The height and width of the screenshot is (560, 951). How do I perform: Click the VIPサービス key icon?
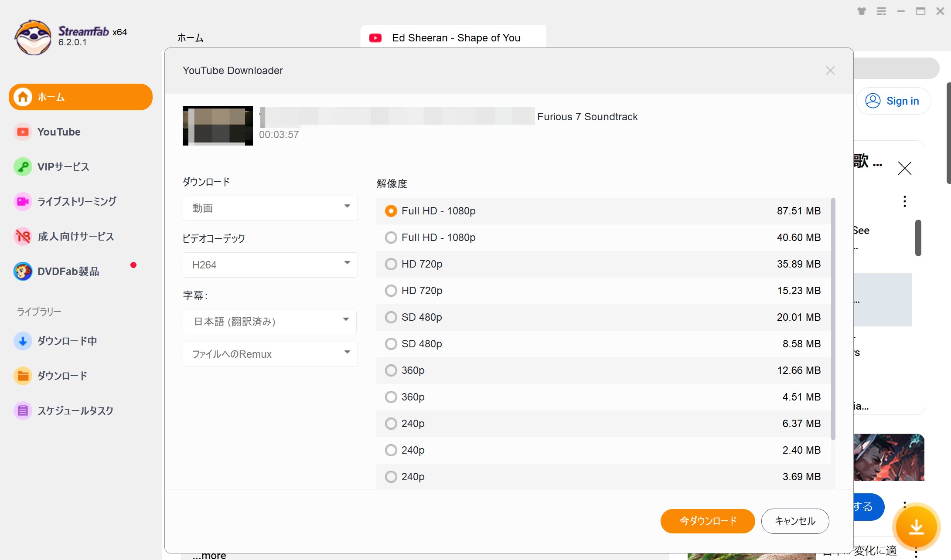tap(23, 166)
